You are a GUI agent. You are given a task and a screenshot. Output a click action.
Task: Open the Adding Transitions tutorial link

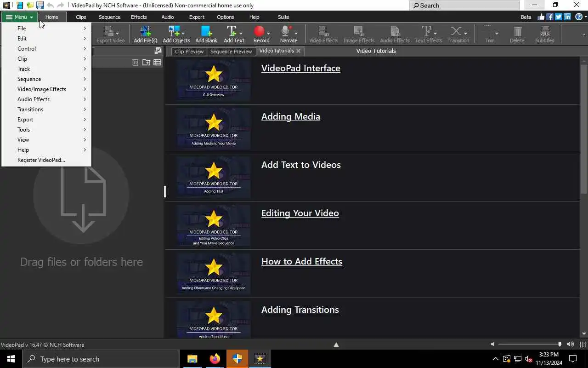click(300, 310)
